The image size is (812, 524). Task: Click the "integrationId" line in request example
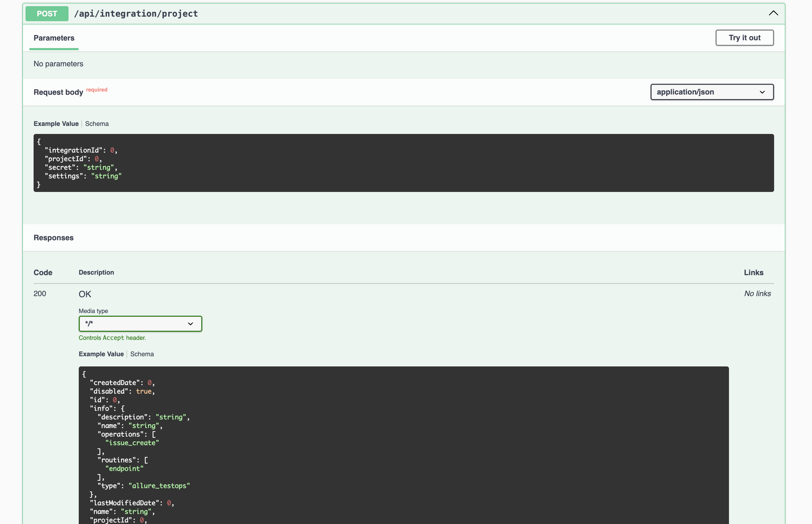tap(81, 150)
